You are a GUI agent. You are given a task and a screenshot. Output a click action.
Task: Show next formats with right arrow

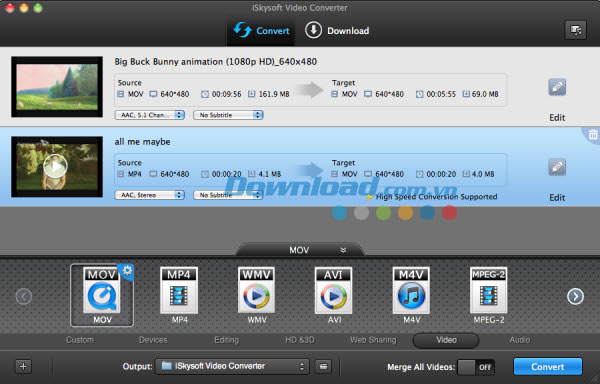(x=576, y=296)
